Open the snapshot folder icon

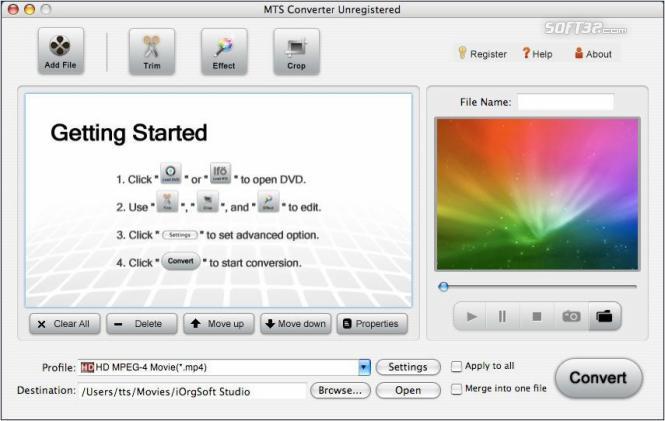click(x=604, y=316)
